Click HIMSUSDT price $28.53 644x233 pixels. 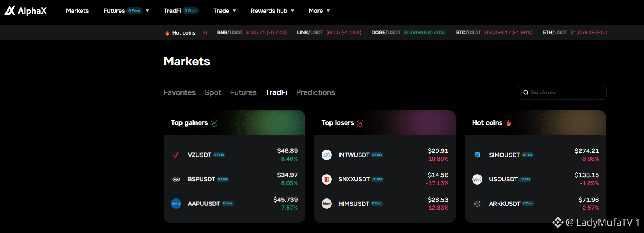click(x=438, y=200)
